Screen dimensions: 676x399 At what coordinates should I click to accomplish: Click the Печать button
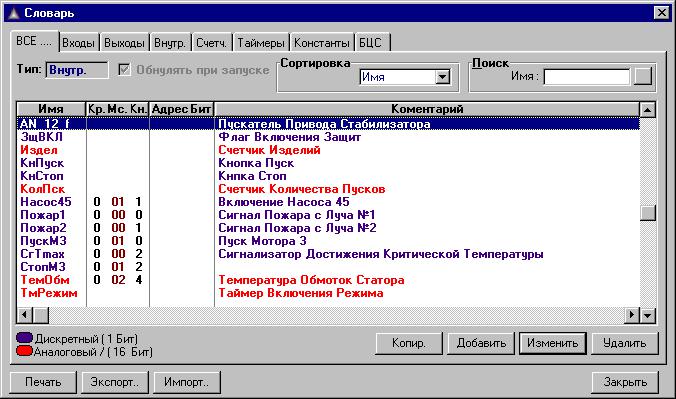[43, 382]
